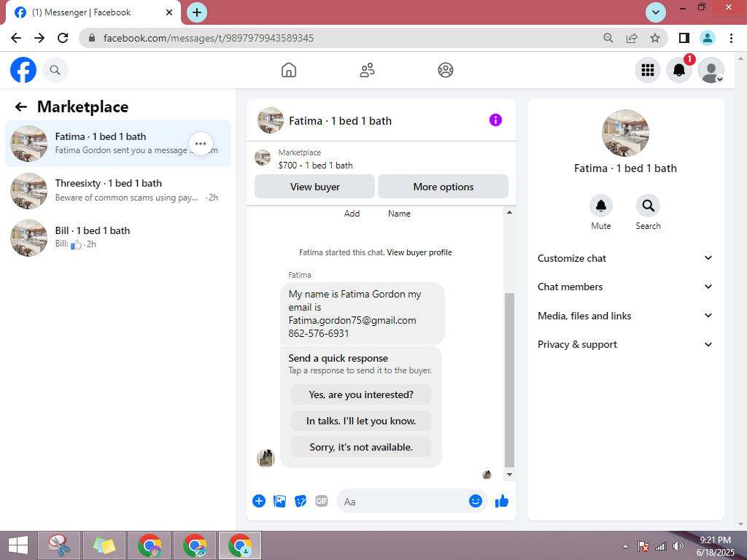Open Snipping Tool from the taskbar

click(x=60, y=545)
